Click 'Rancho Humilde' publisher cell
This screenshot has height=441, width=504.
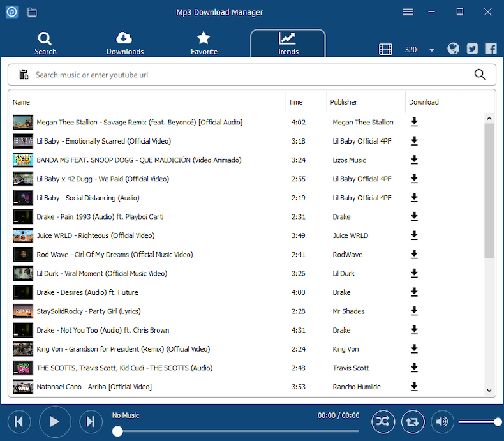coord(357,387)
